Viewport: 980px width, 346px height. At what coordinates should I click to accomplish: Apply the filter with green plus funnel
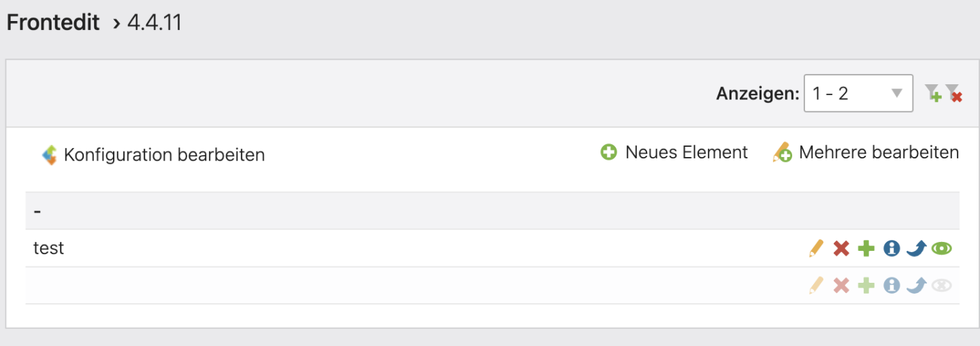(933, 94)
